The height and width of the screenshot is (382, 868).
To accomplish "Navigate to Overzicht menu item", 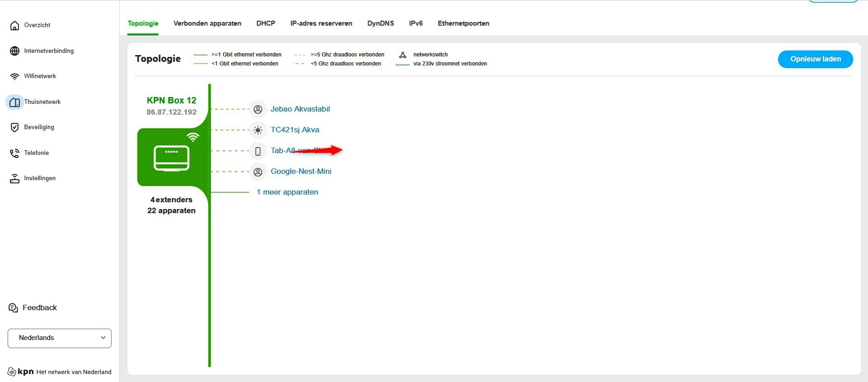I will (x=37, y=25).
